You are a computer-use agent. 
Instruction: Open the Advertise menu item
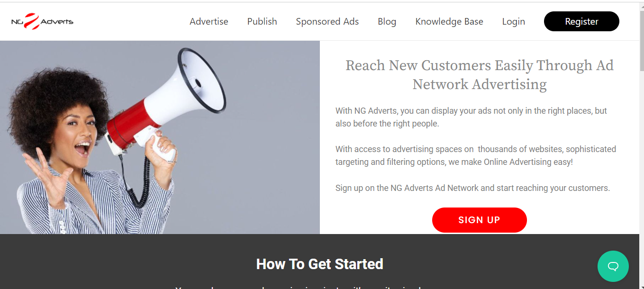pos(209,21)
